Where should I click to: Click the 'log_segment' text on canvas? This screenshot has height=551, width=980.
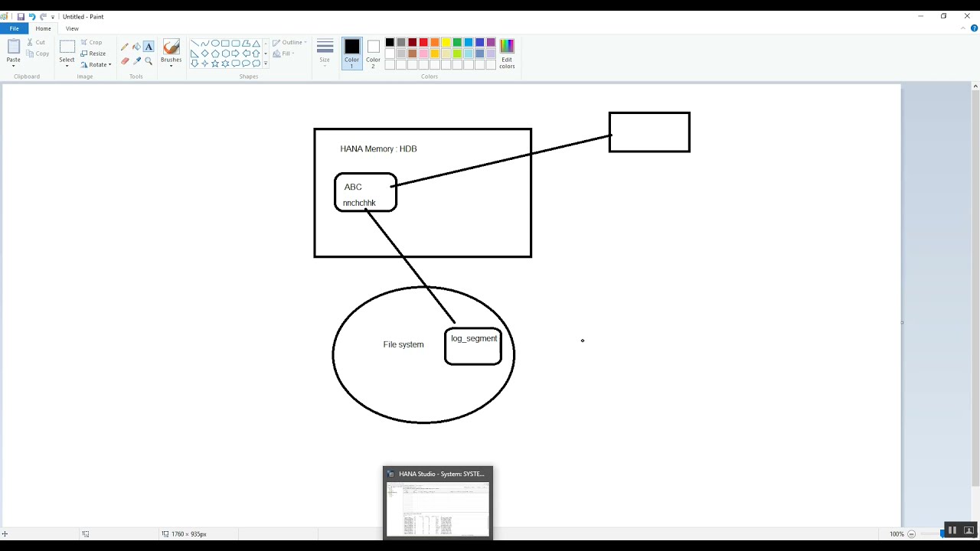474,338
